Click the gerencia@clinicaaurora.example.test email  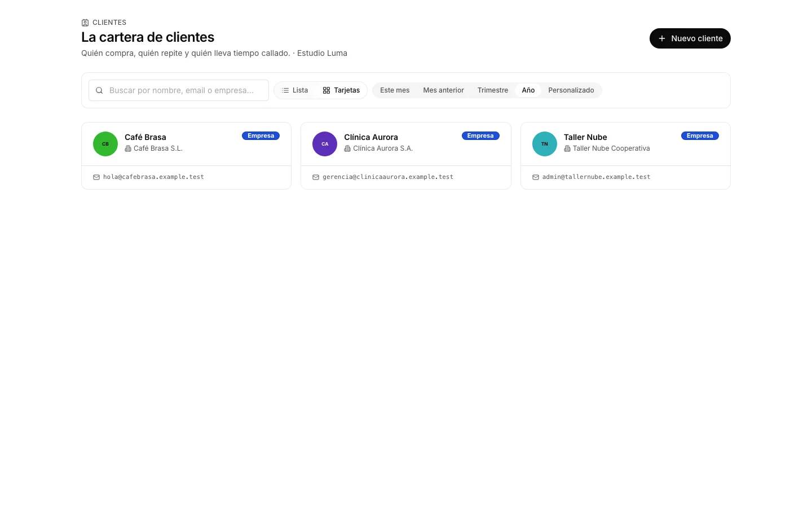click(x=388, y=177)
